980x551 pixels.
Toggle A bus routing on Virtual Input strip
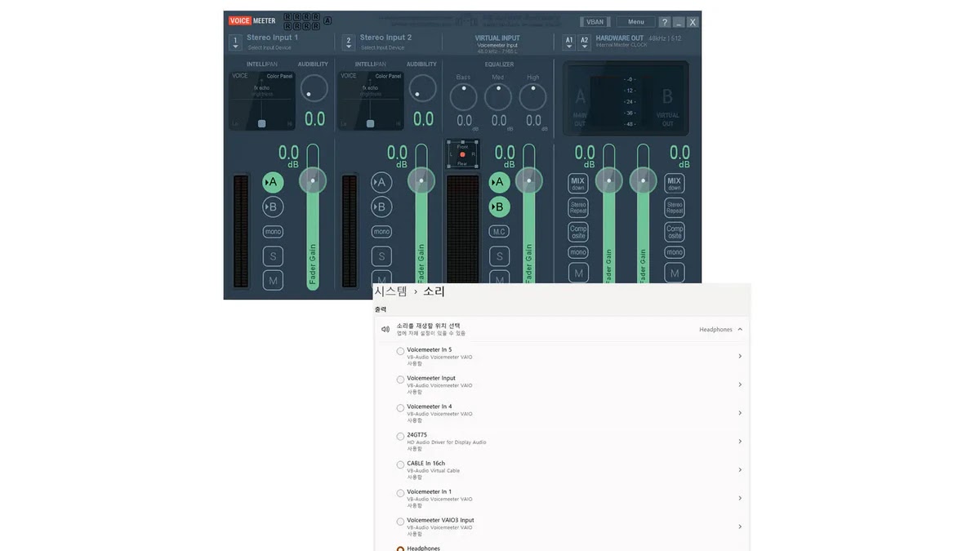[499, 182]
